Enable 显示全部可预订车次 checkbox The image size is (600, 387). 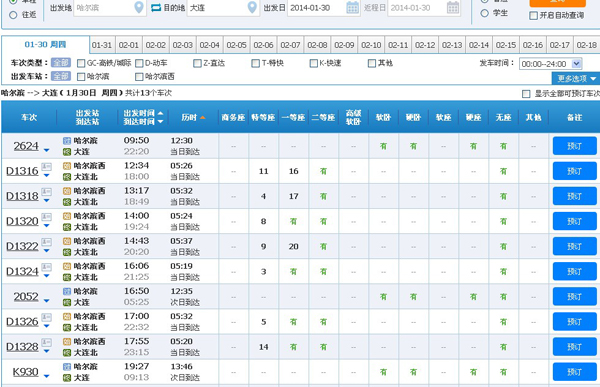click(x=526, y=94)
